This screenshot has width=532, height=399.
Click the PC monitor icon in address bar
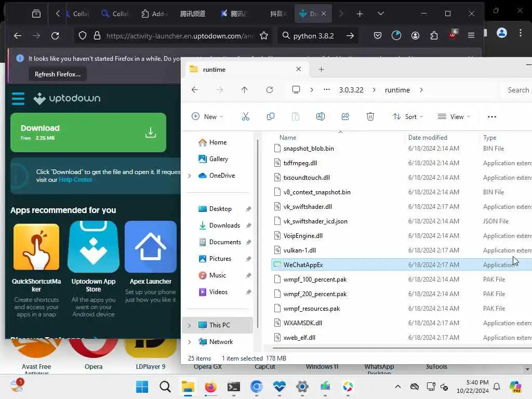[x=296, y=90]
